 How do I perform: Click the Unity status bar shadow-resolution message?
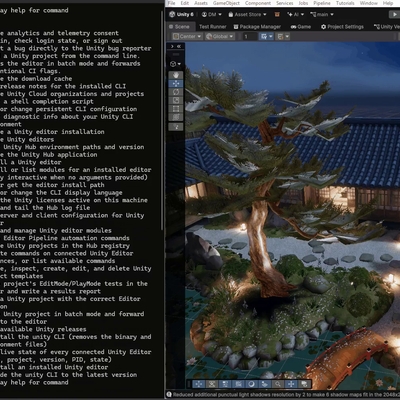coord(286,395)
